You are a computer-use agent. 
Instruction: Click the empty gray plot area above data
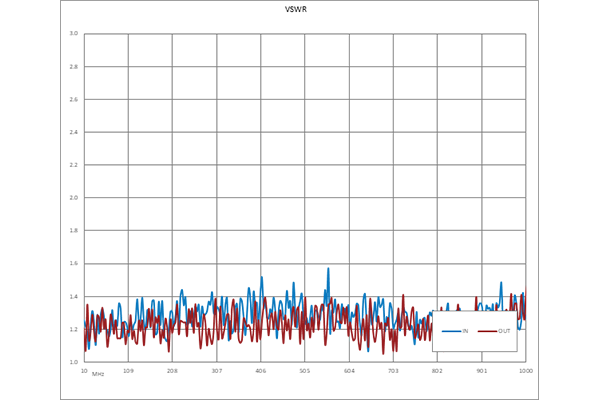coord(300,150)
